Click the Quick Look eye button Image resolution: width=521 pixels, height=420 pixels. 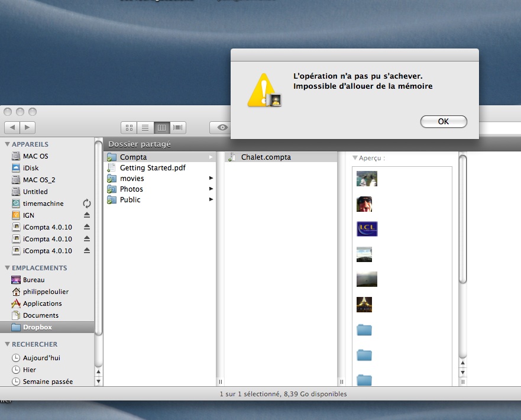(222, 128)
